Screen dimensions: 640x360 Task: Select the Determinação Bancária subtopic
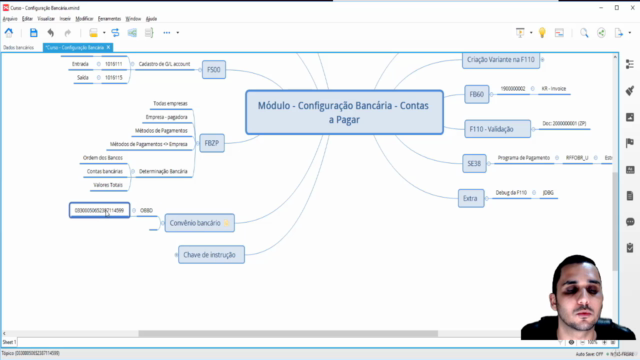tap(163, 171)
